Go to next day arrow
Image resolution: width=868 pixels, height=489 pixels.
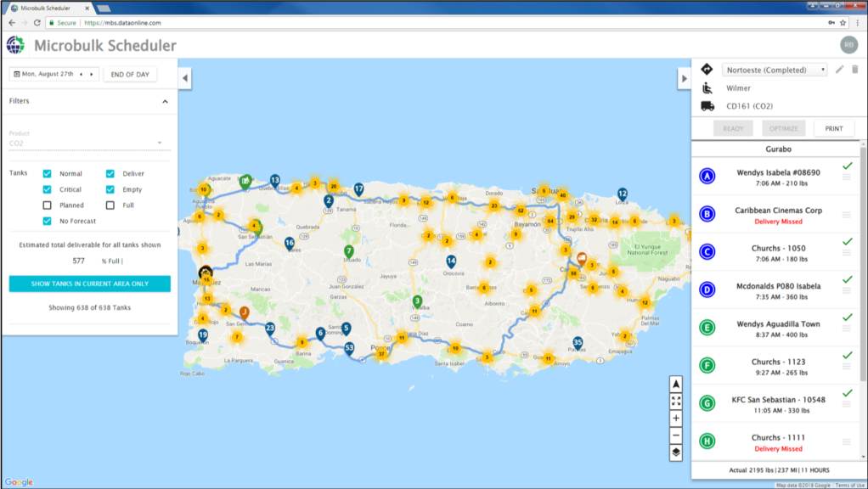92,74
